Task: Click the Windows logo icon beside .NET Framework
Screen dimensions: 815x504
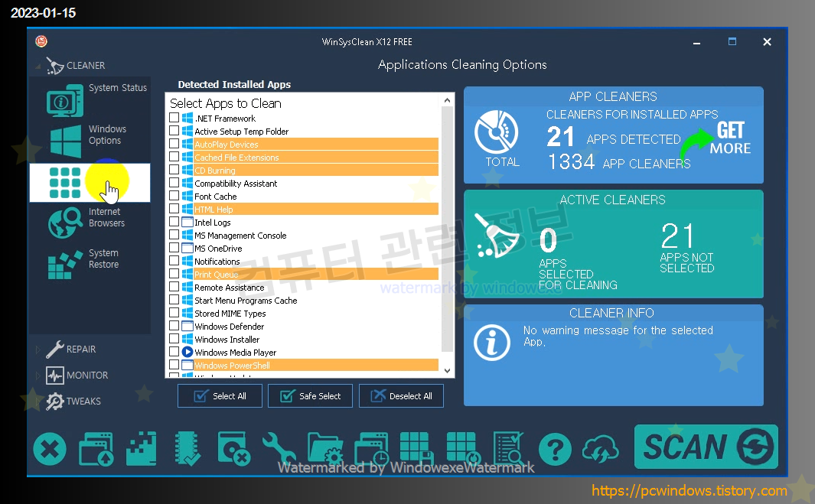Action: pyautogui.click(x=187, y=118)
